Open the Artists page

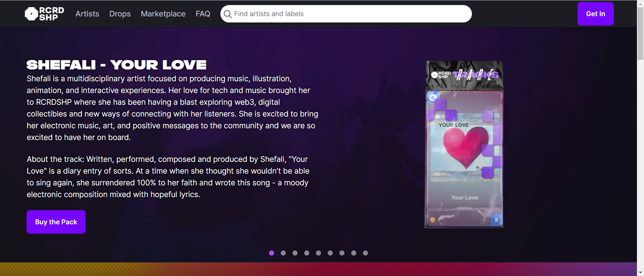pos(87,14)
